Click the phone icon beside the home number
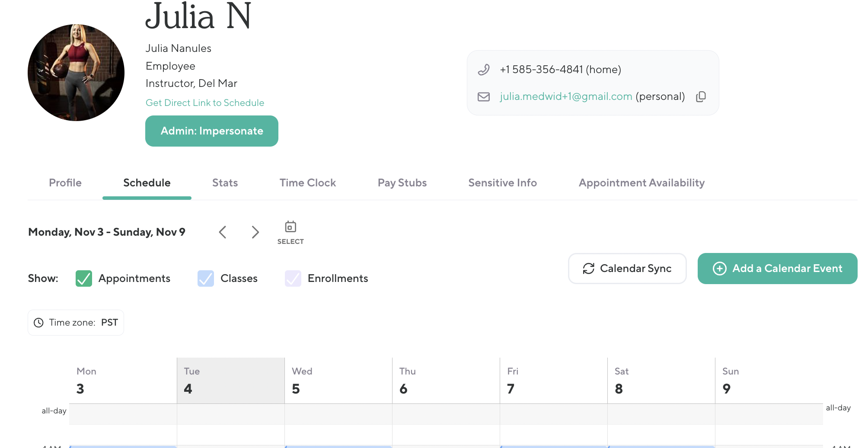The image size is (868, 448). pos(484,70)
